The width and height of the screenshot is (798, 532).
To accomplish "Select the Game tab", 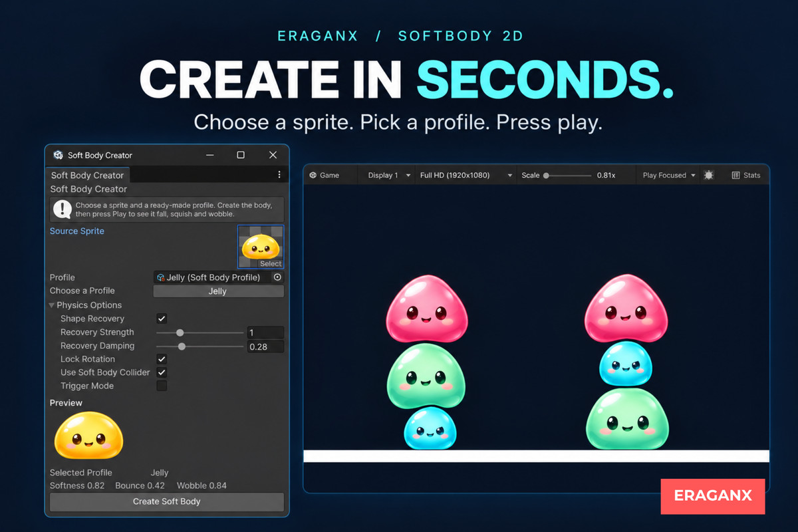I will [x=325, y=176].
